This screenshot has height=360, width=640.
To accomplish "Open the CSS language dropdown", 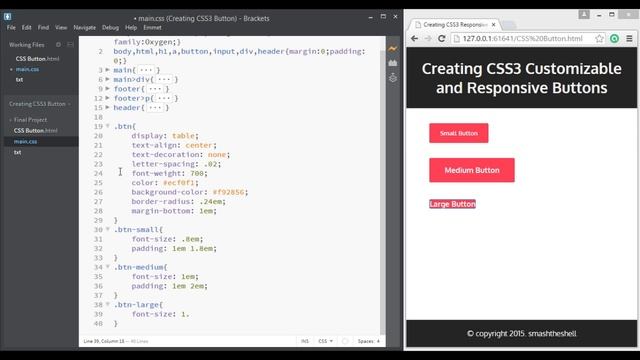I will point(325,341).
